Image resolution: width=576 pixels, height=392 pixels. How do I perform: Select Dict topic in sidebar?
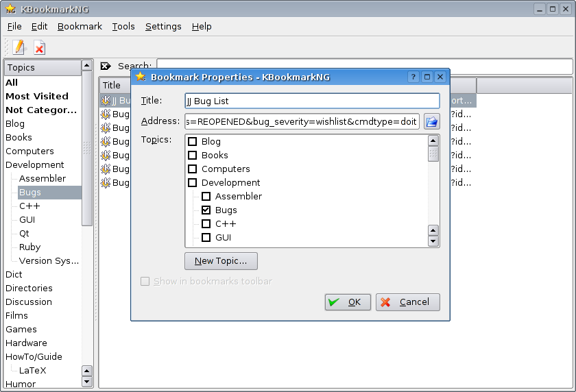pos(14,275)
